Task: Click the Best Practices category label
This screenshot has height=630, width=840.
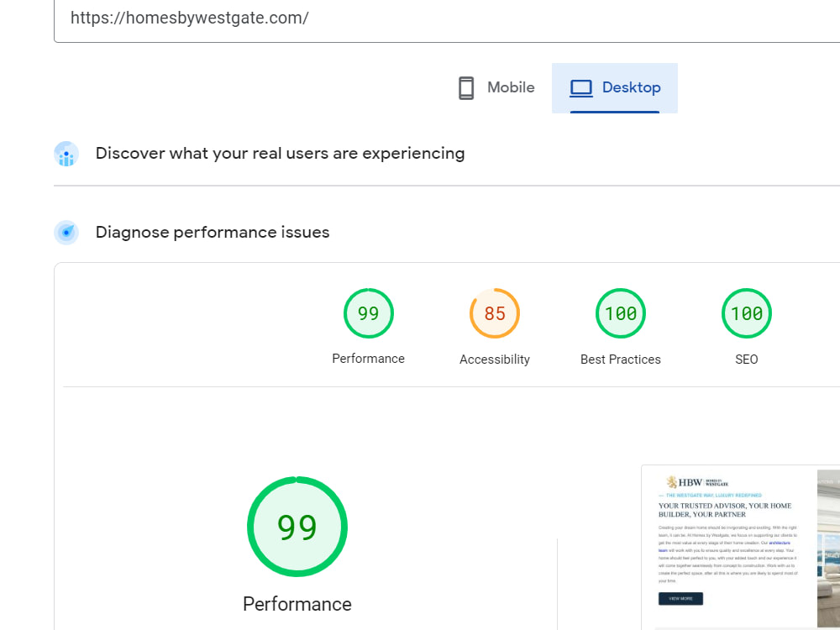Action: coord(620,359)
